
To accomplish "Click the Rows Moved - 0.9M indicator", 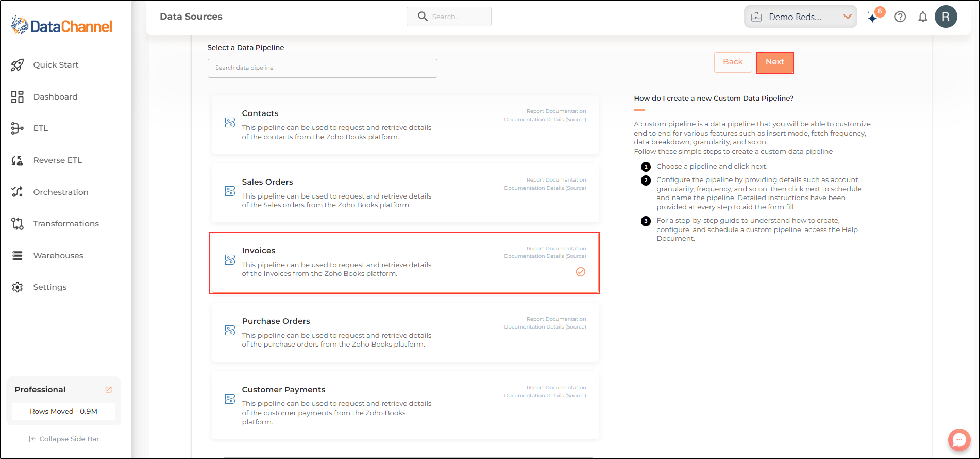I will point(63,412).
